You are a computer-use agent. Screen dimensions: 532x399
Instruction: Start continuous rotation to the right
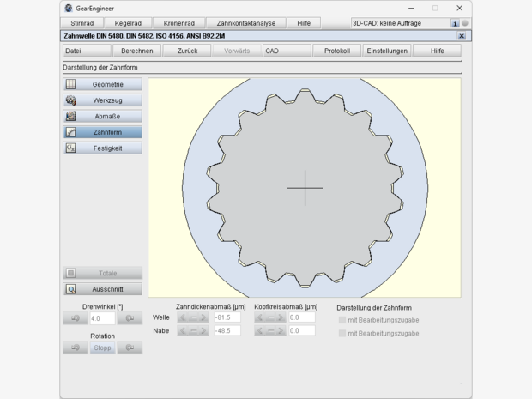click(x=130, y=348)
